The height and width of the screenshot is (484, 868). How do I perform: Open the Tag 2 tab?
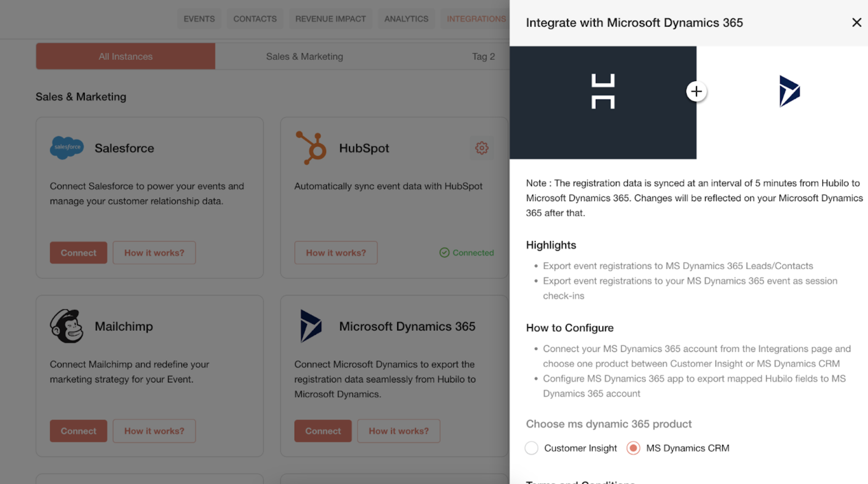click(483, 57)
